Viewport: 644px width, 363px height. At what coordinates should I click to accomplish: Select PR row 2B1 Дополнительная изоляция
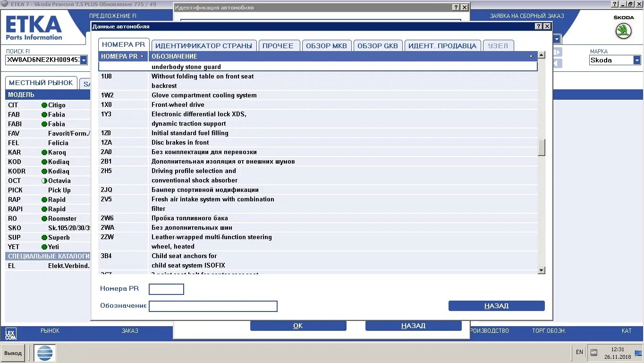[318, 161]
